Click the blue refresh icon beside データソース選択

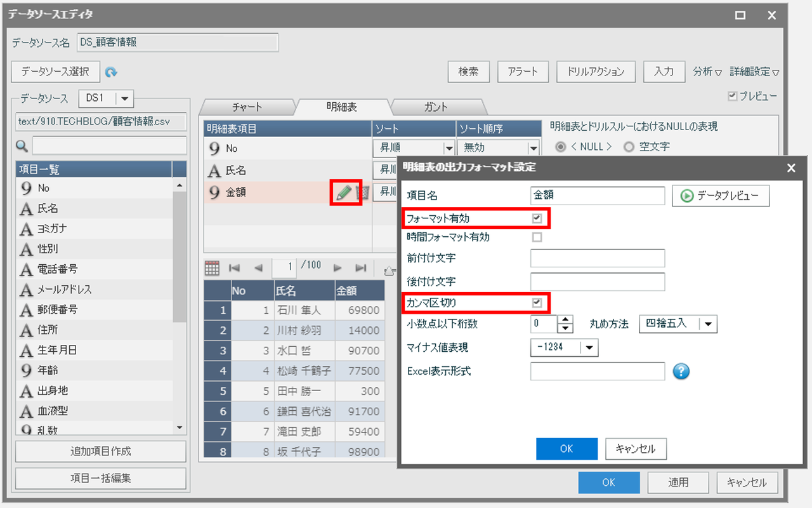pyautogui.click(x=112, y=72)
